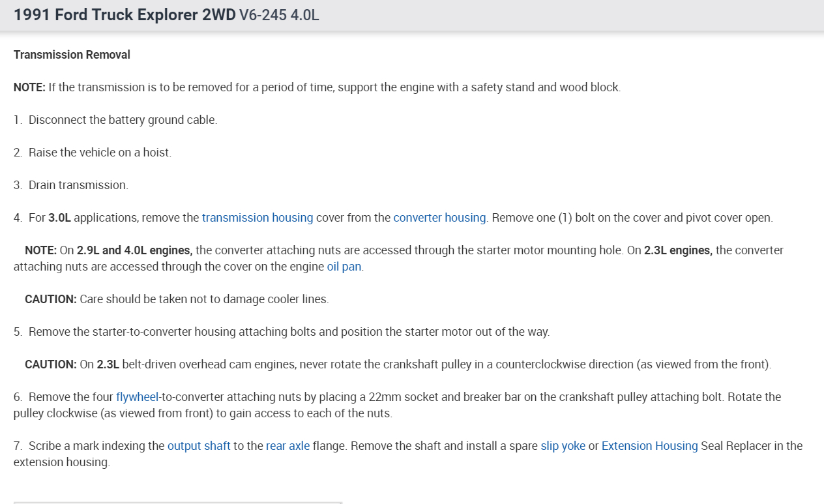This screenshot has height=504, width=824.
Task: Click the "V6-245 4.0L" engine label in header
Action: pos(279,15)
